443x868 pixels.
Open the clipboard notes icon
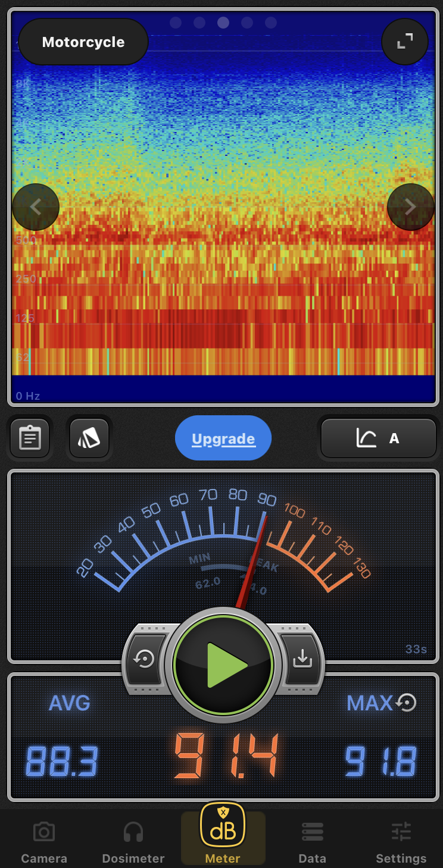[x=30, y=438]
